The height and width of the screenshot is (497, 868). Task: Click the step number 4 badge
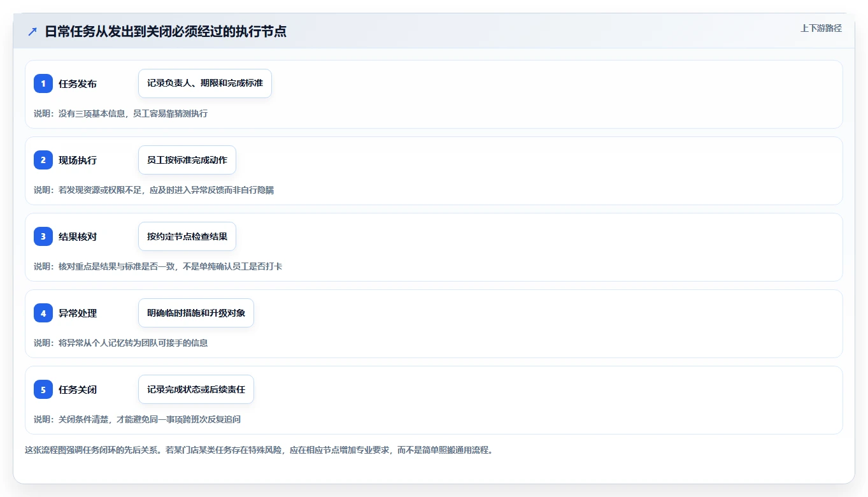(x=43, y=313)
